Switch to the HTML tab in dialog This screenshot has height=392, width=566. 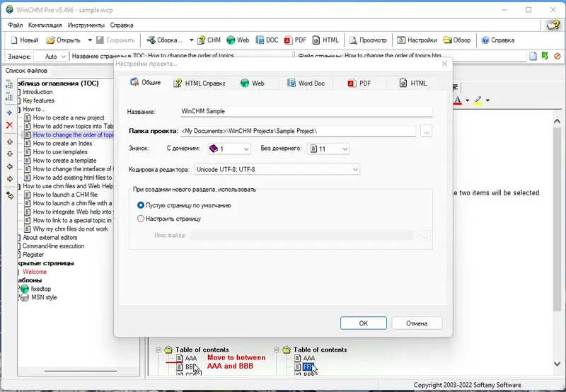(x=413, y=83)
